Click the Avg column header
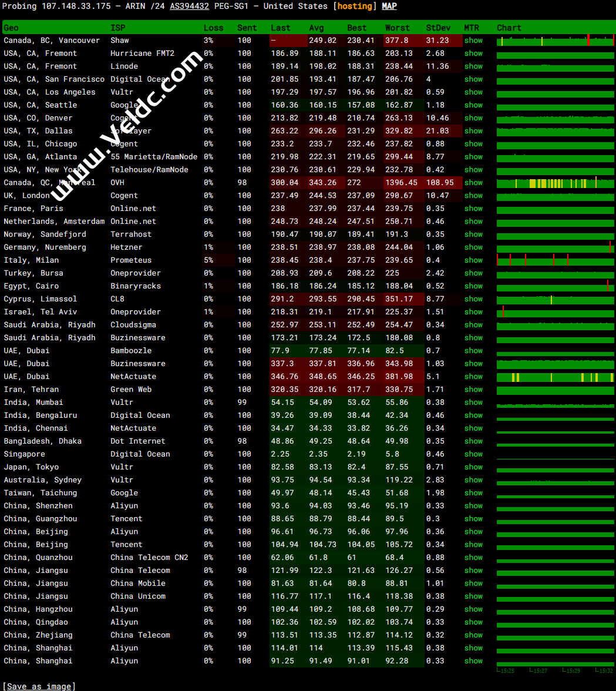Viewport: 616px width, 691px height. coord(316,28)
